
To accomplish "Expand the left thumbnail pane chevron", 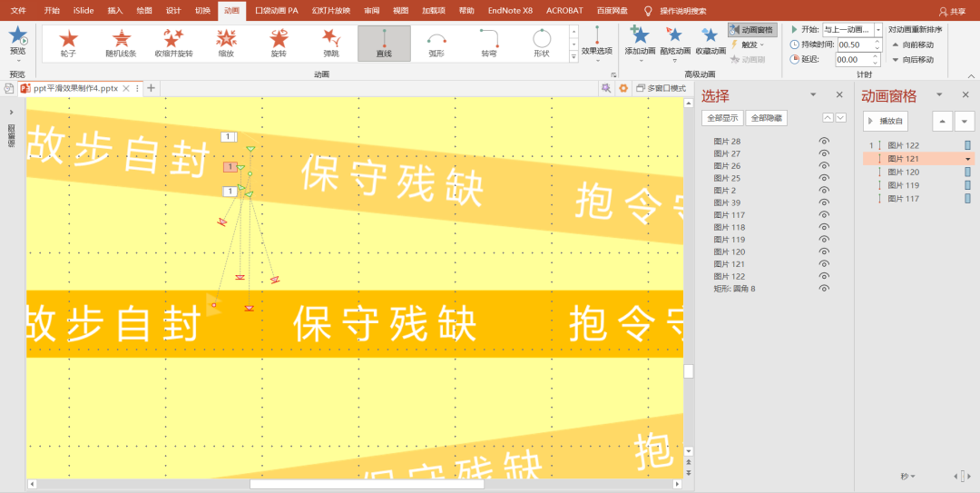I will (11, 112).
